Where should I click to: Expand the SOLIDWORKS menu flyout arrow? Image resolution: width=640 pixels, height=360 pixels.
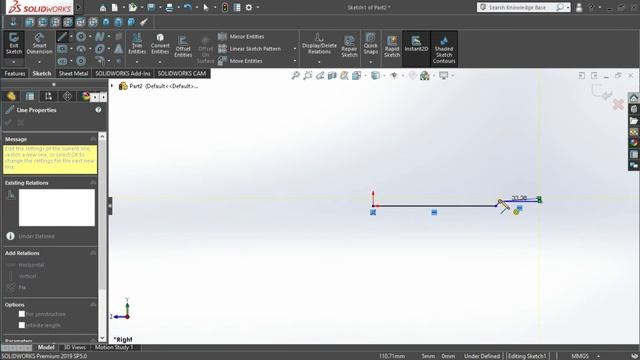[78, 7]
